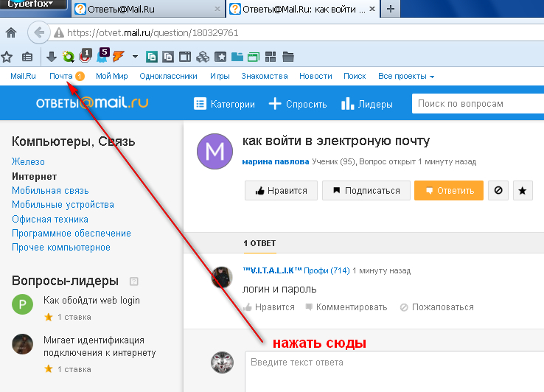Open Офисная техника category
The width and height of the screenshot is (544, 392).
[50, 220]
